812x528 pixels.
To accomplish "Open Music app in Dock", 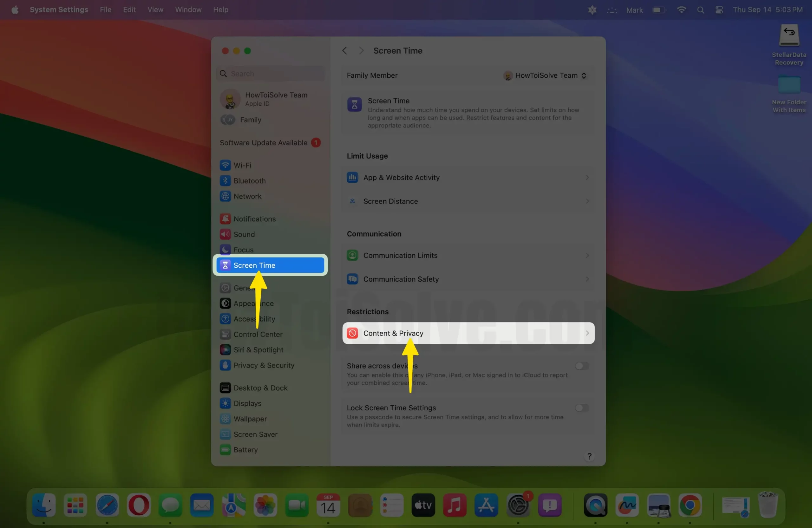I will [455, 505].
